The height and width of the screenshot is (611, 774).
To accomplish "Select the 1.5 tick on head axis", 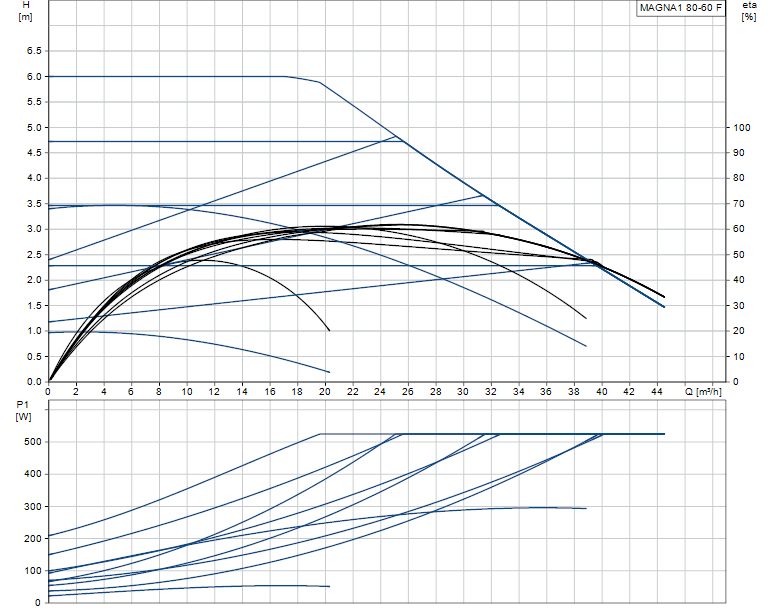I will [34, 306].
